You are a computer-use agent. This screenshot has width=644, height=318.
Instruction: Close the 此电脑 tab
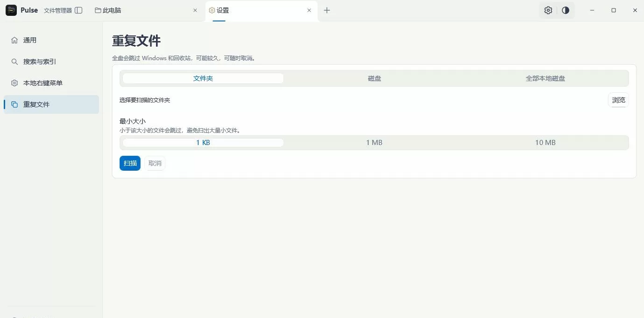coord(195,10)
